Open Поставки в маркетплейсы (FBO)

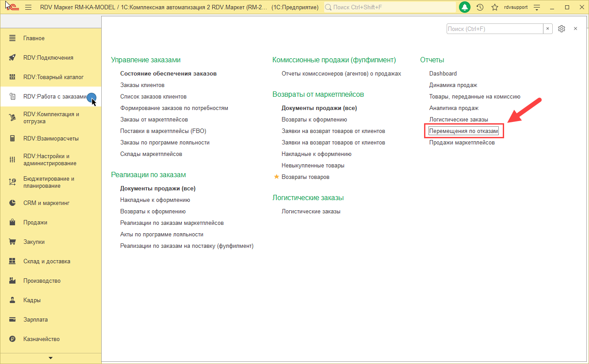pyautogui.click(x=163, y=131)
